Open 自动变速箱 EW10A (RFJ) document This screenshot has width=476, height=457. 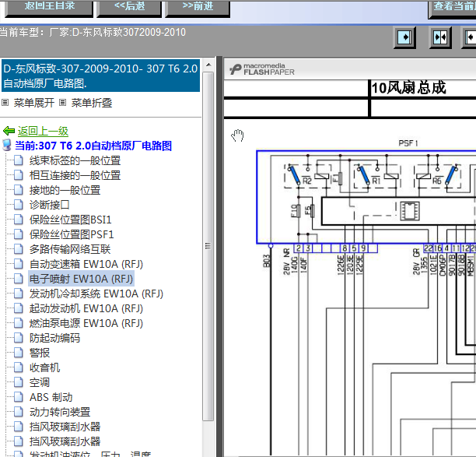86,264
